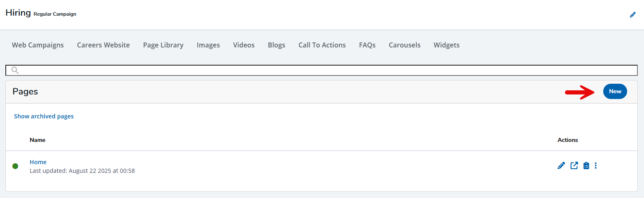The image size is (644, 198).
Task: Open the Blogs tab
Action: pyautogui.click(x=276, y=45)
